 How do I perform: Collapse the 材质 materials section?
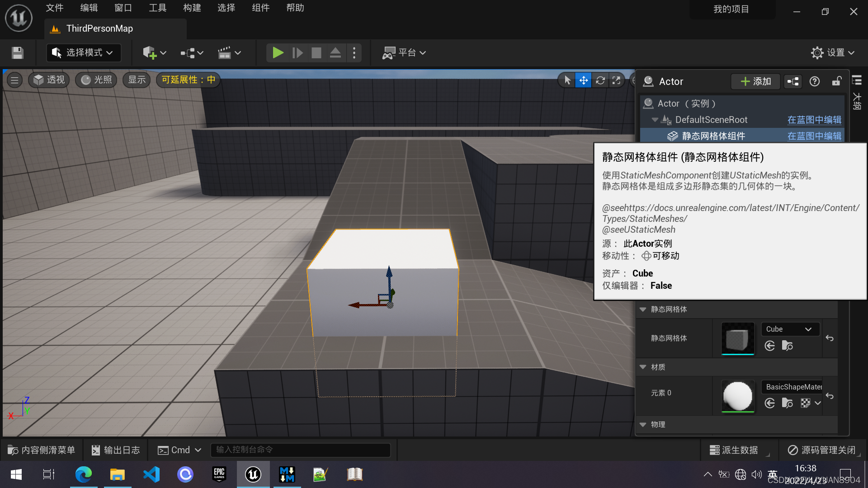[x=643, y=367]
